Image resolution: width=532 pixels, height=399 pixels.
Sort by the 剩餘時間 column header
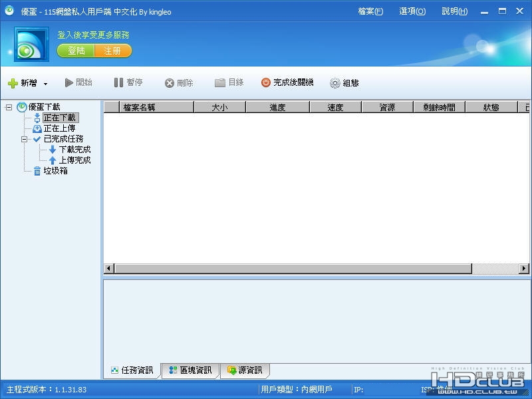click(x=440, y=107)
